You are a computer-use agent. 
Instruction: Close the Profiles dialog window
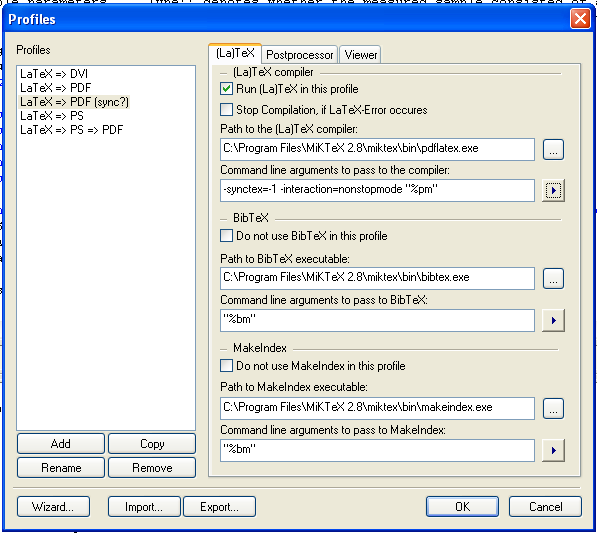coord(580,18)
